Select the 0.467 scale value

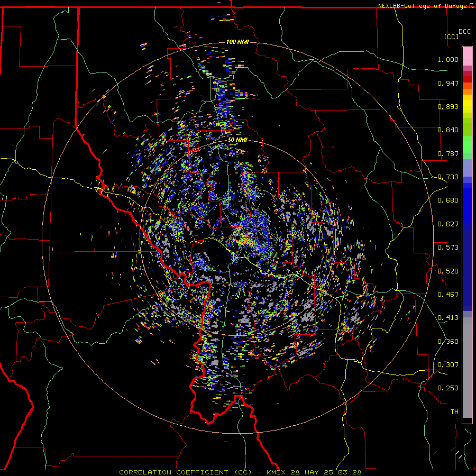click(448, 295)
